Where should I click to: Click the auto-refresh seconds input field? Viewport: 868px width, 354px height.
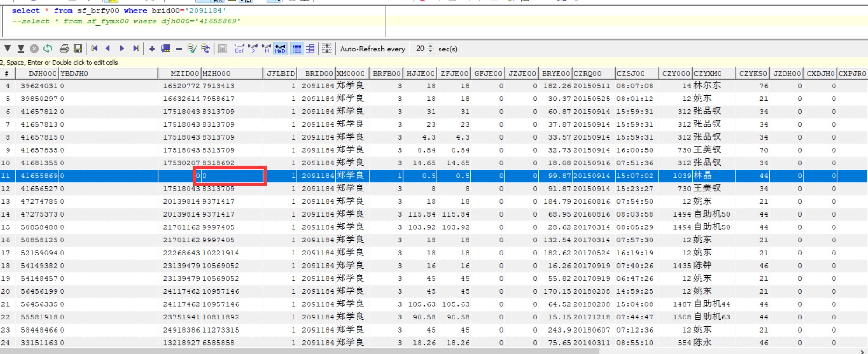click(418, 49)
